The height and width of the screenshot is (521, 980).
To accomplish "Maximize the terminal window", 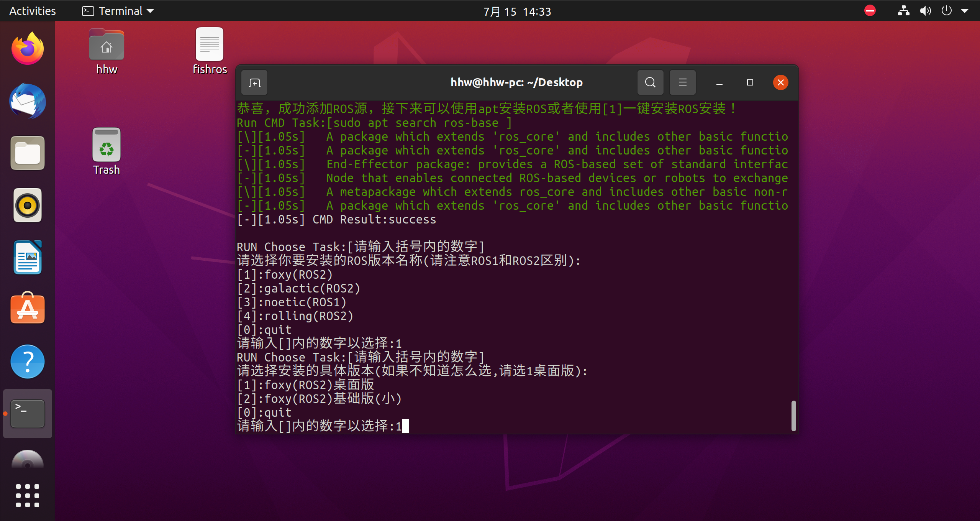I will 750,82.
